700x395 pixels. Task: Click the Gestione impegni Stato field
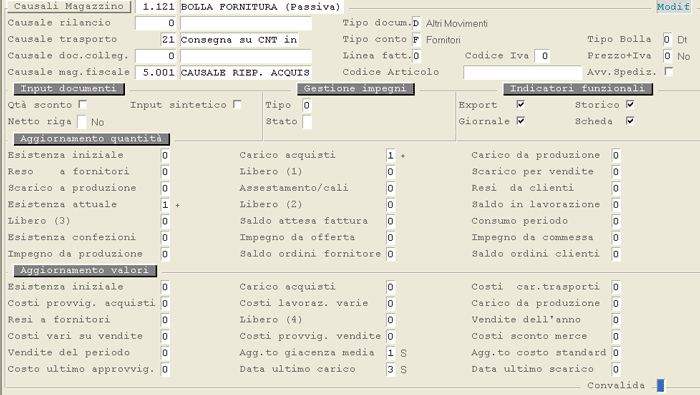307,122
